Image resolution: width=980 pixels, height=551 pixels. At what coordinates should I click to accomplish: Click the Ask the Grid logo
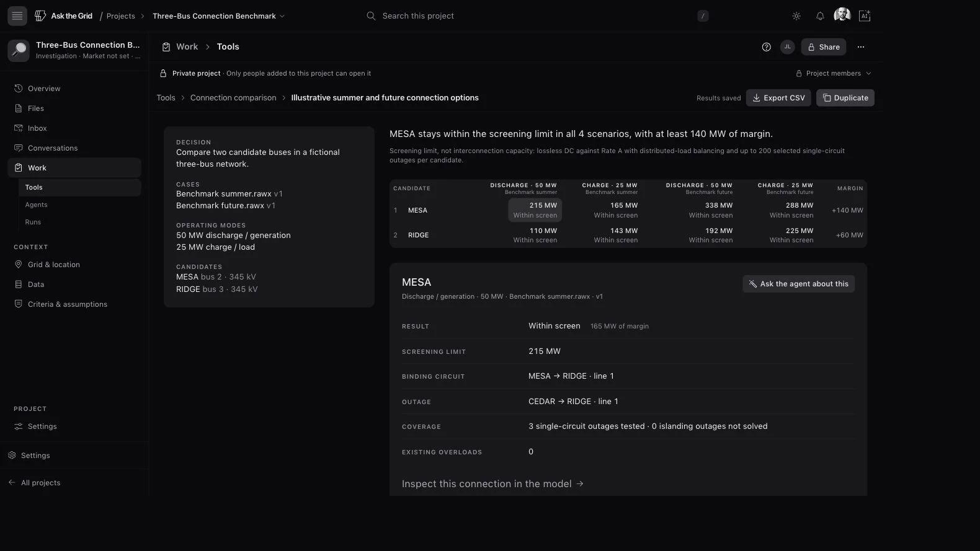[63, 16]
